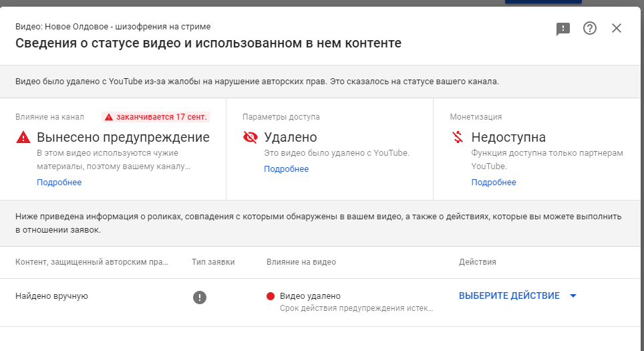Select the Найдено вручную claim row

52,296
